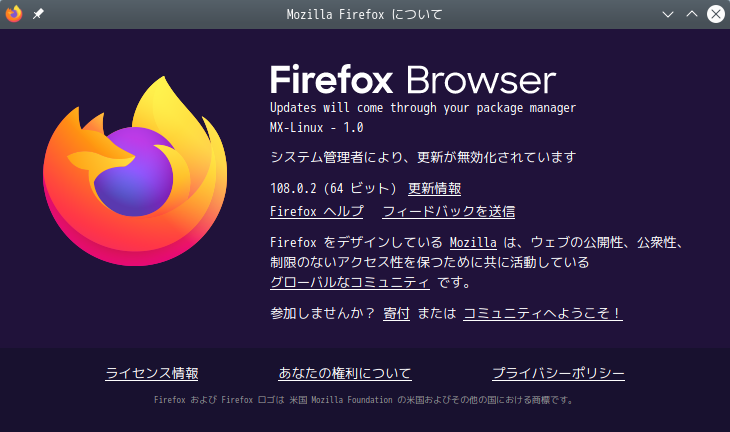
Task: Open あなたの権利について link
Action: tap(345, 373)
